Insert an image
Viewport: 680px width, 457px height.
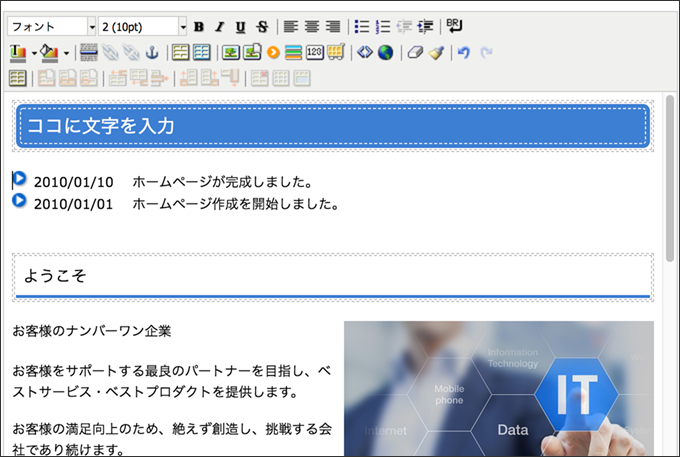(x=231, y=52)
